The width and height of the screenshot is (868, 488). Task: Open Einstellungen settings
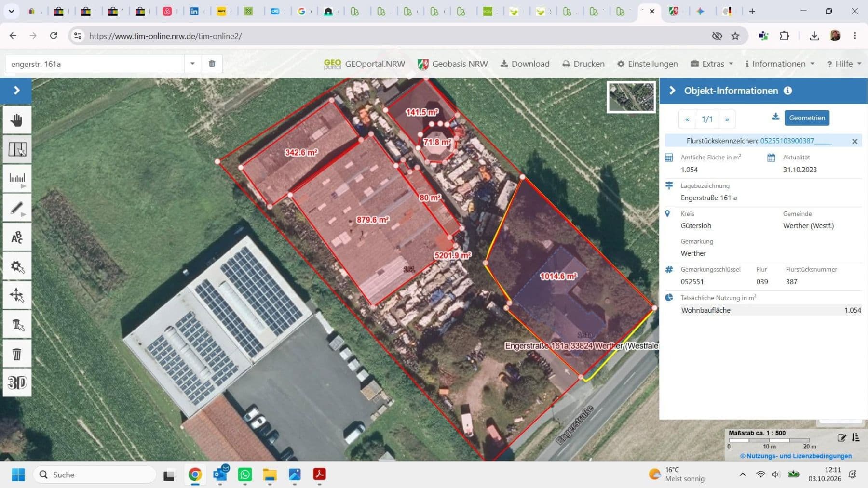pyautogui.click(x=647, y=64)
